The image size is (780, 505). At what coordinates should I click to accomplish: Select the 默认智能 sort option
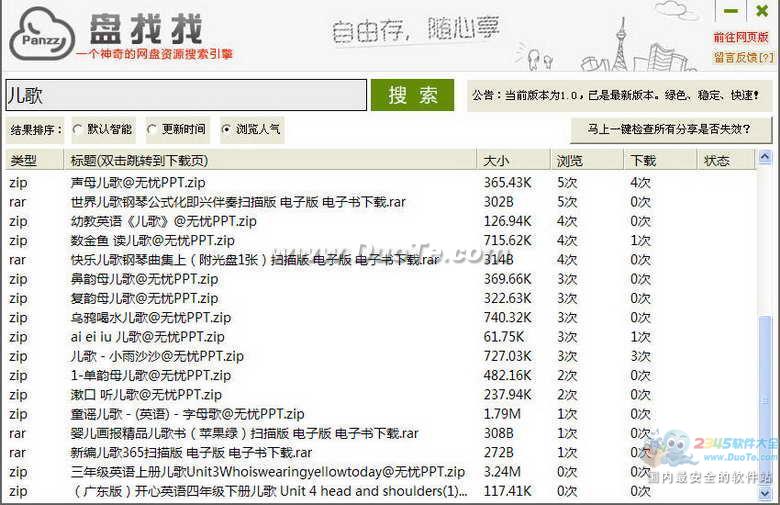click(x=78, y=129)
